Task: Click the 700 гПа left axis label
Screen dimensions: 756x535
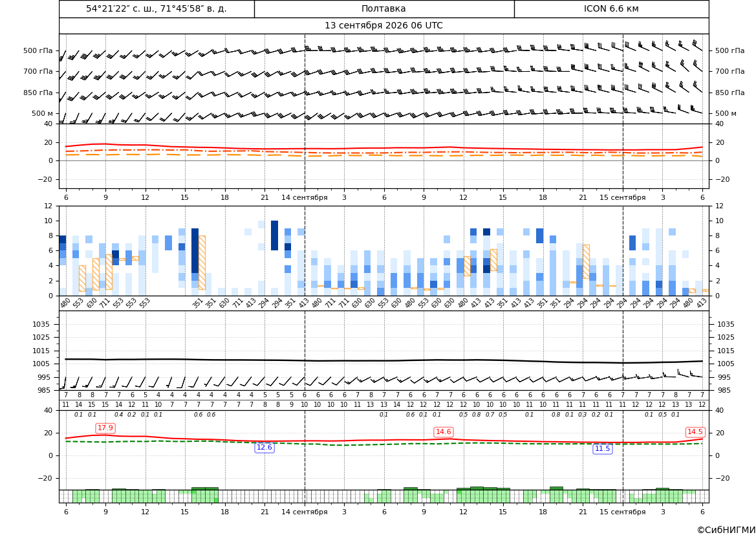Action: click(x=38, y=71)
